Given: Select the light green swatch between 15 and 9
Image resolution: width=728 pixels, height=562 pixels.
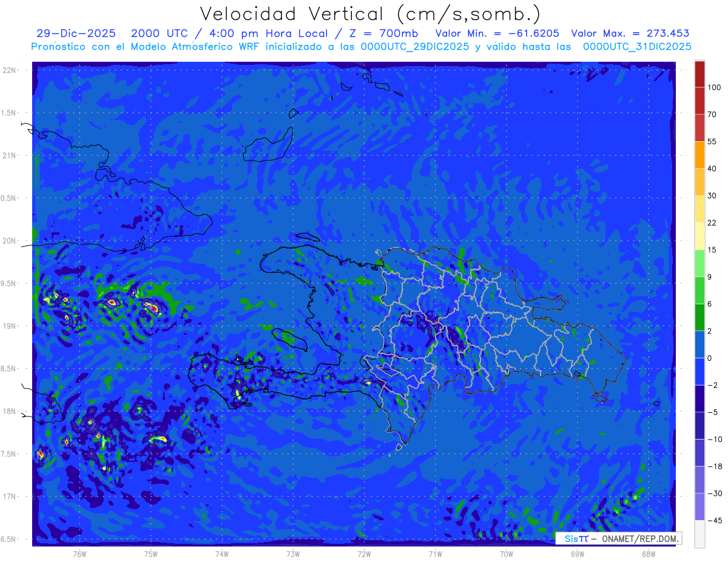Looking at the screenshot, I should click(x=699, y=263).
